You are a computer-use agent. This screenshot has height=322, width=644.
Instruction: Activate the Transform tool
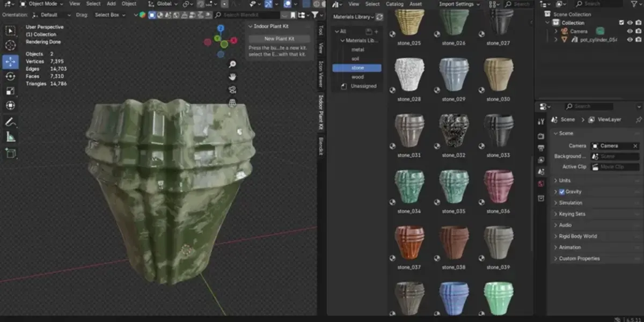point(10,106)
